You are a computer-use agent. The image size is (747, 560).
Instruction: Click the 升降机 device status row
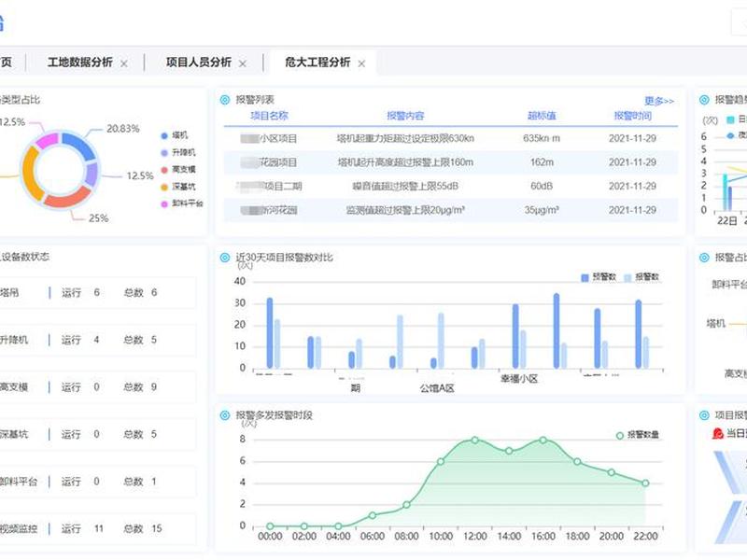(x=98, y=340)
